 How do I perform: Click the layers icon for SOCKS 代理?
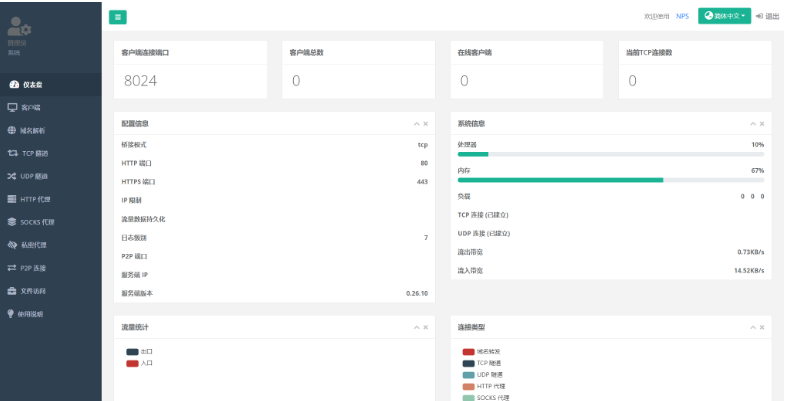(x=12, y=222)
